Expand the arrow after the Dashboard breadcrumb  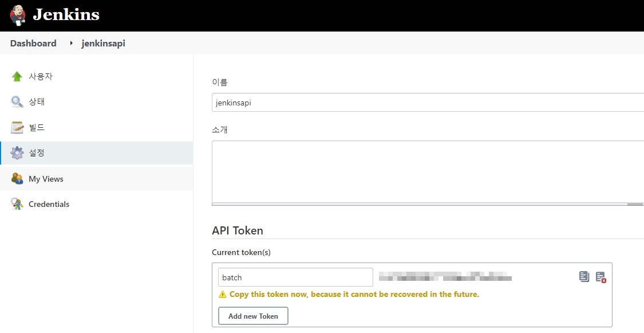tap(71, 43)
